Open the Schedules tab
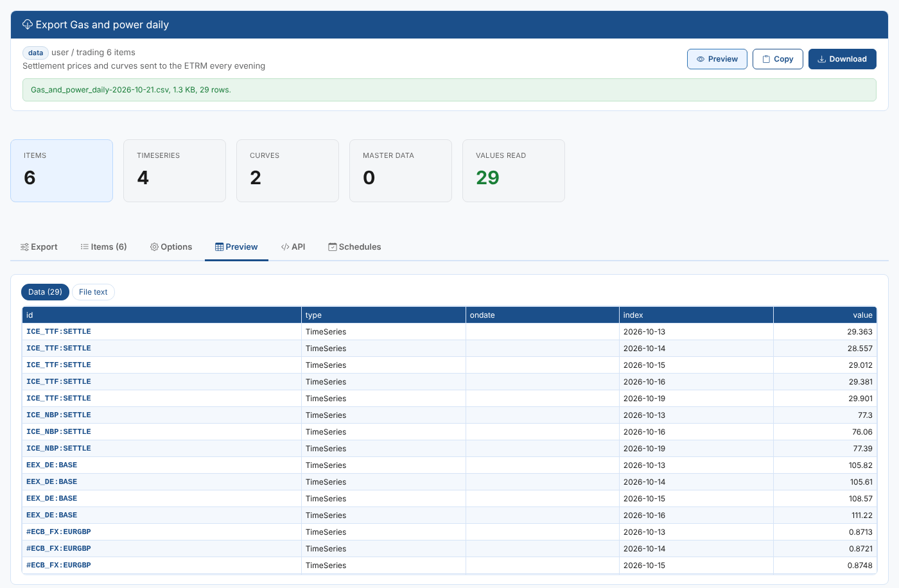 point(354,247)
